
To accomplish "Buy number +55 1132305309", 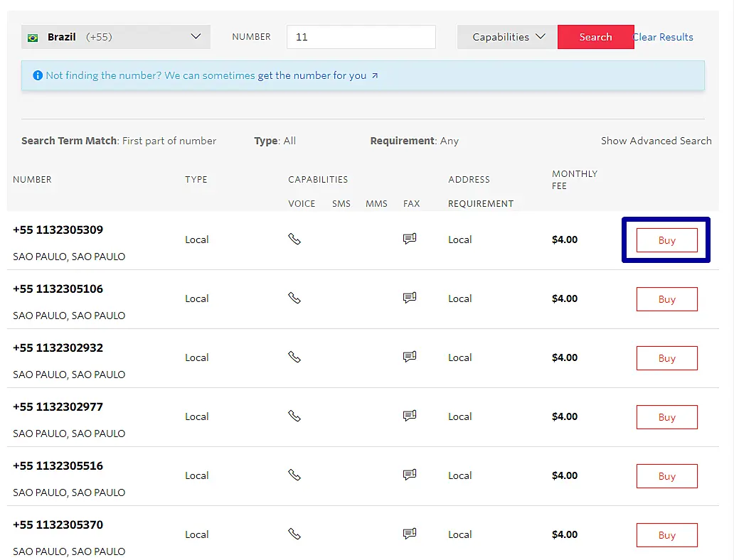I will pos(666,240).
